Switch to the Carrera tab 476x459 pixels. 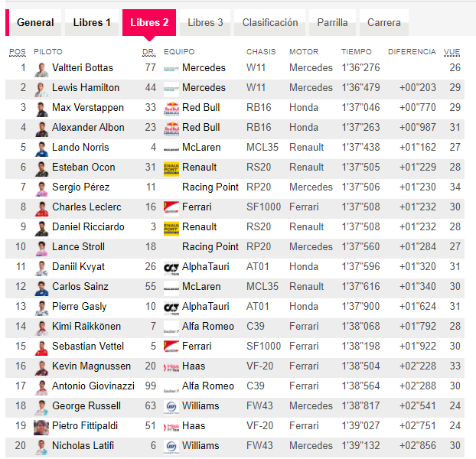[384, 22]
